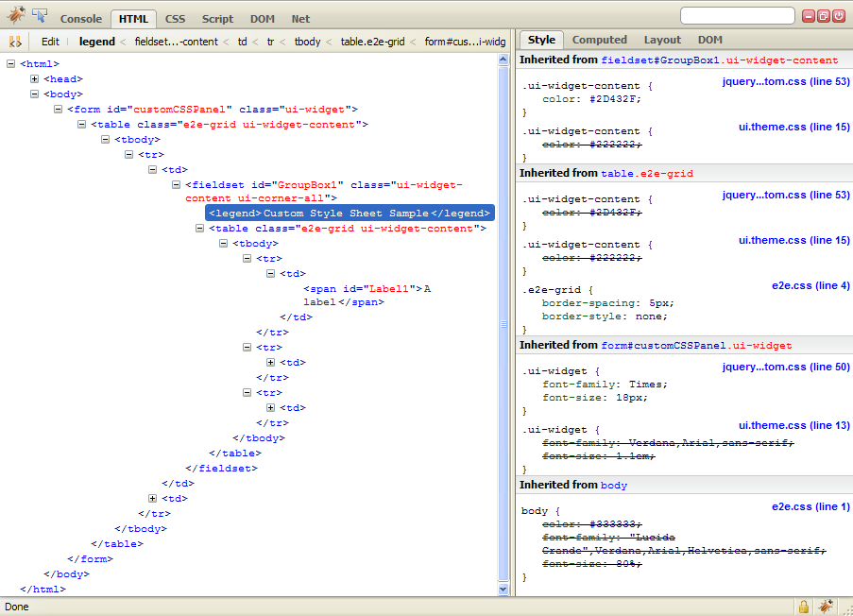Screen dimensions: 853x616
Task: Click the Firebug bug icon in the status bar
Action: [x=825, y=606]
